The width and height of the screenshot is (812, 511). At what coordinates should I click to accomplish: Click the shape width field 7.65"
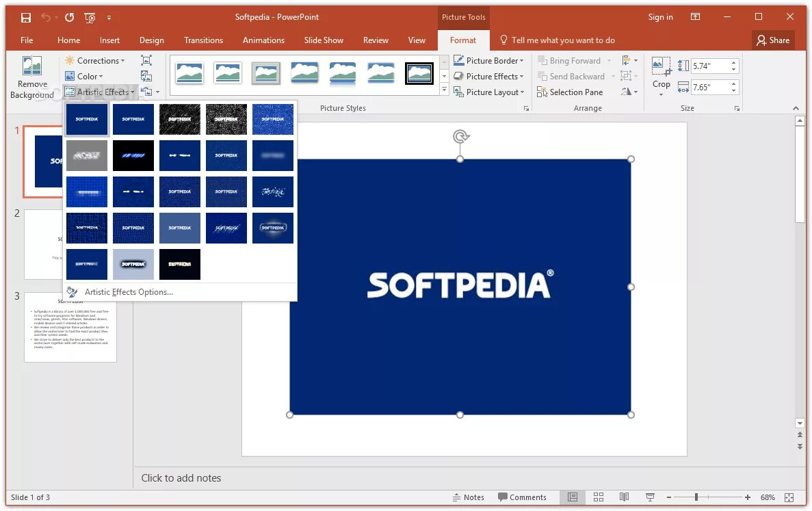pyautogui.click(x=711, y=87)
